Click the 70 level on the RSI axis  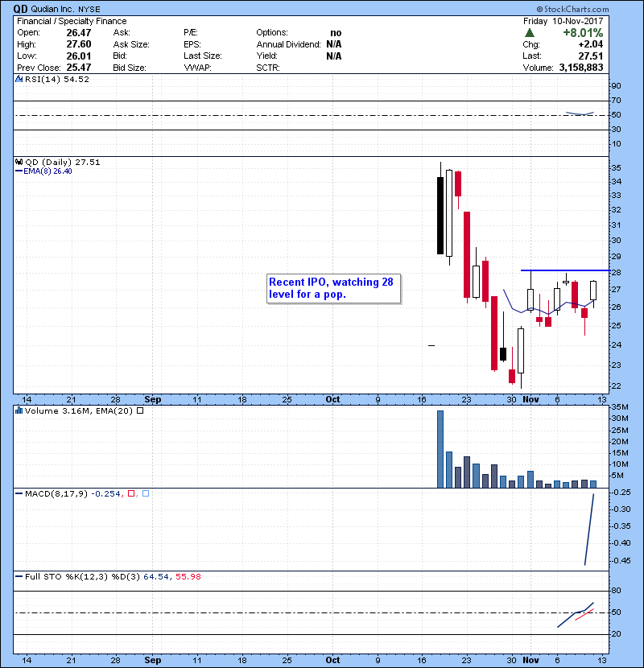[616, 101]
